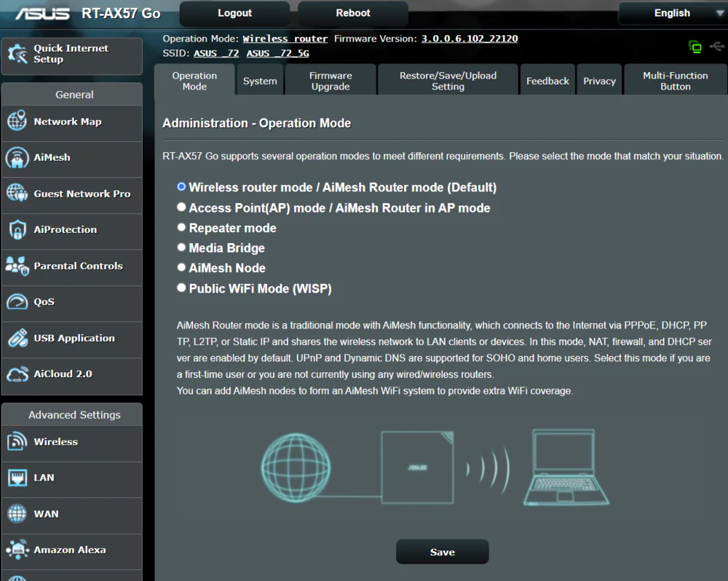Click the USB Application icon

[17, 338]
